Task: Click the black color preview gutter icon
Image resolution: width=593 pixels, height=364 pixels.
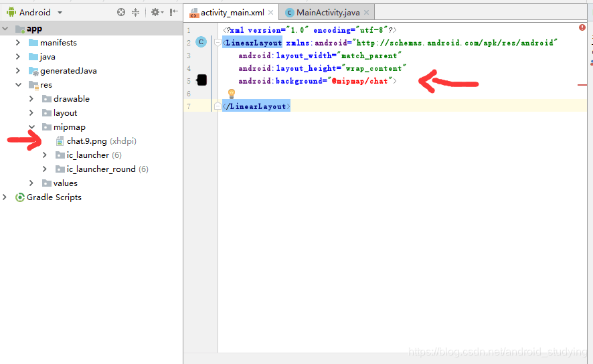Action: point(202,80)
